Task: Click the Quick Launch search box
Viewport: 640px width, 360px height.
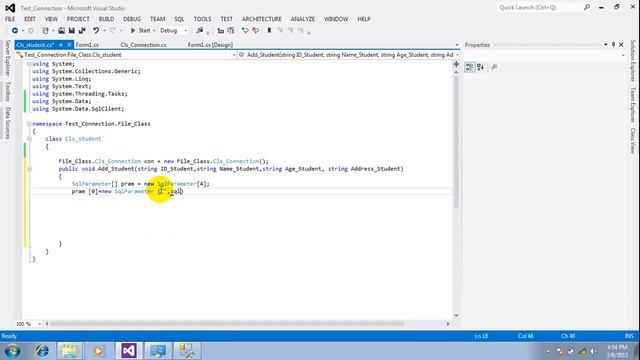Action: click(x=540, y=7)
